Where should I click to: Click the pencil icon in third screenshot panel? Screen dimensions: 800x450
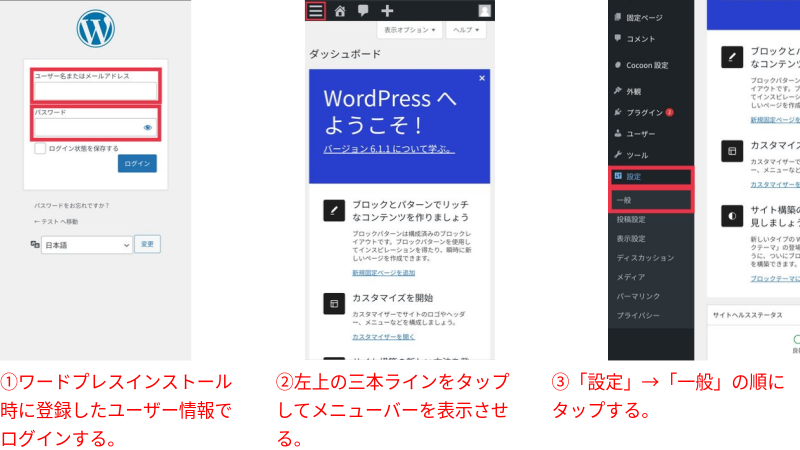[732, 57]
